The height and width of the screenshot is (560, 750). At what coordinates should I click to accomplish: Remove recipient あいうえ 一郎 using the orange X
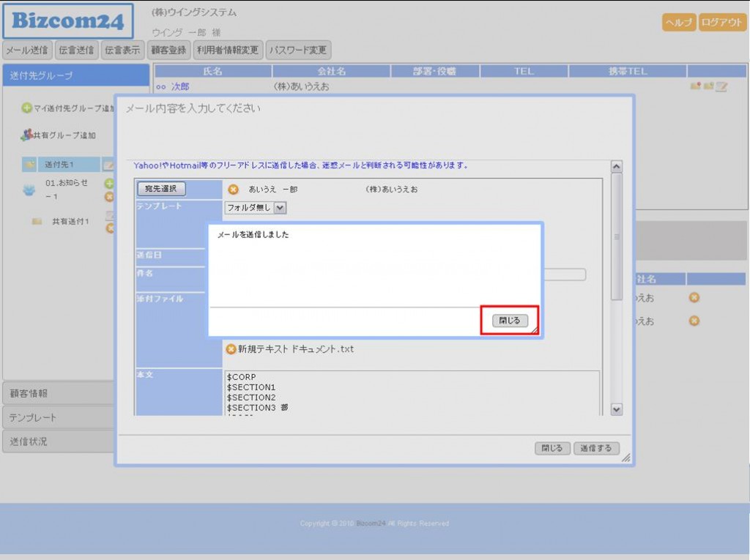[234, 189]
